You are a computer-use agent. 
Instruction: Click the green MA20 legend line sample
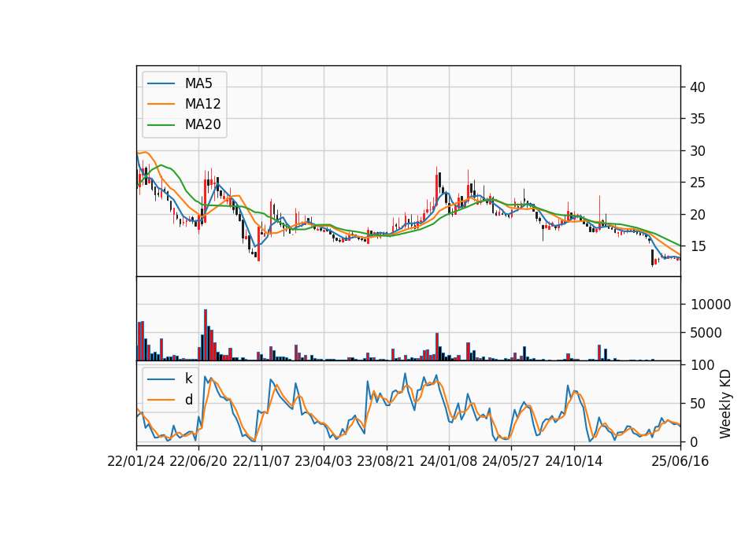[161, 125]
